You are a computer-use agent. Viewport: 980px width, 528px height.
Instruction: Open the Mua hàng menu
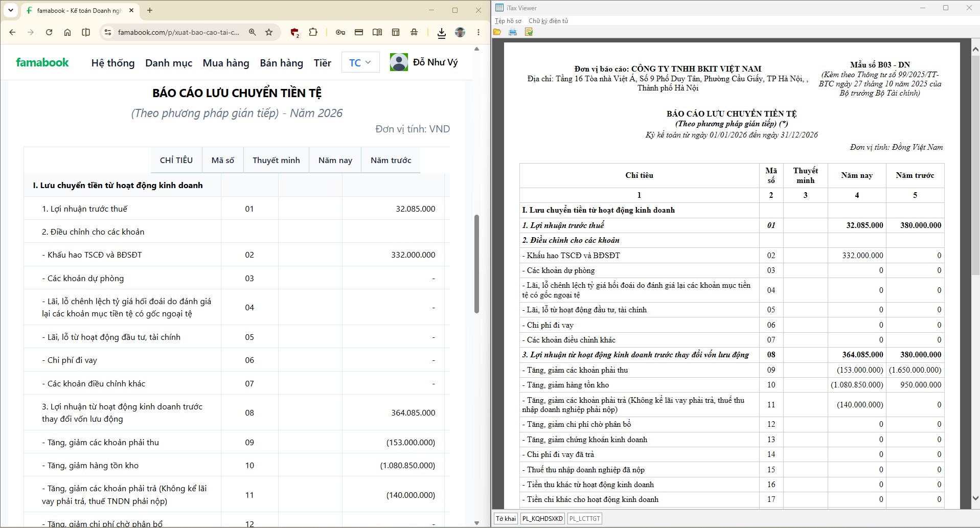pos(226,63)
